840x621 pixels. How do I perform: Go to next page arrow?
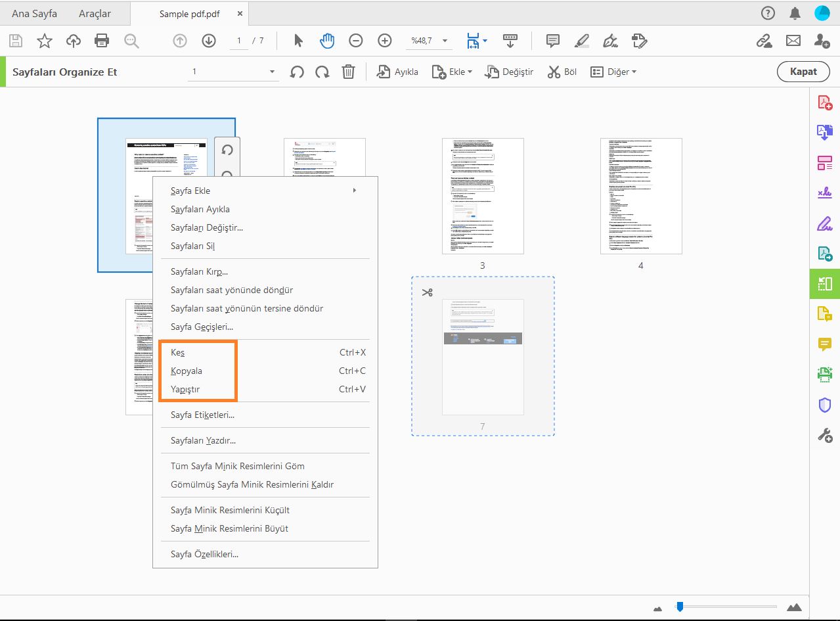click(209, 41)
